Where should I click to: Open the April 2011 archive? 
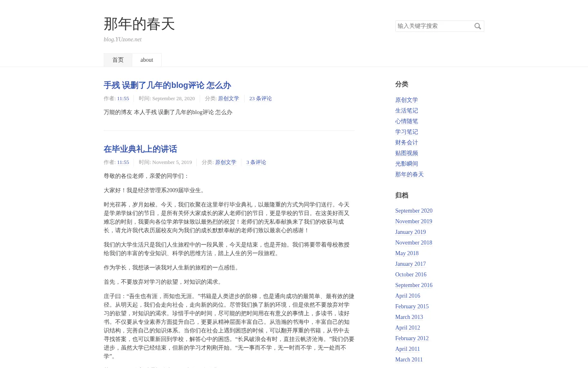click(x=408, y=349)
